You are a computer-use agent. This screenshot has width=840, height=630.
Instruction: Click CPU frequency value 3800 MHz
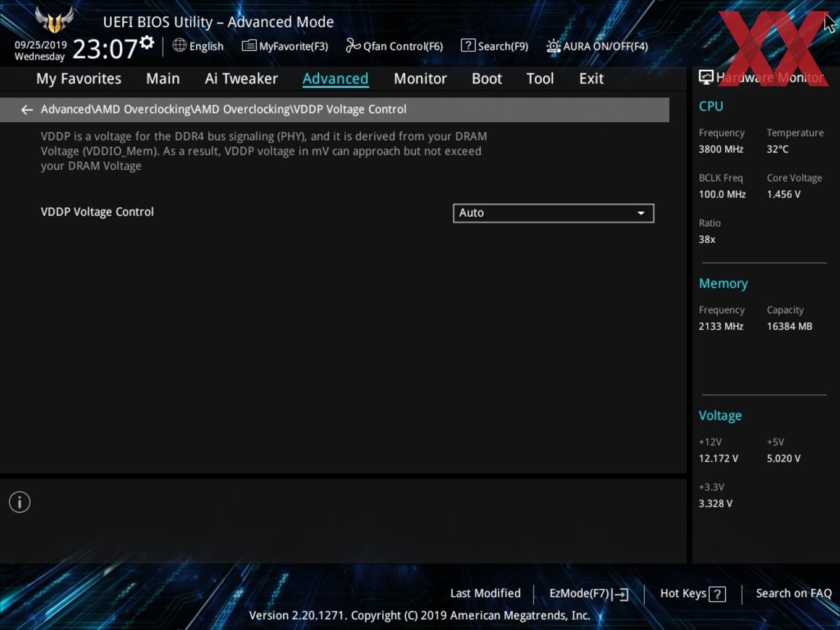point(721,149)
